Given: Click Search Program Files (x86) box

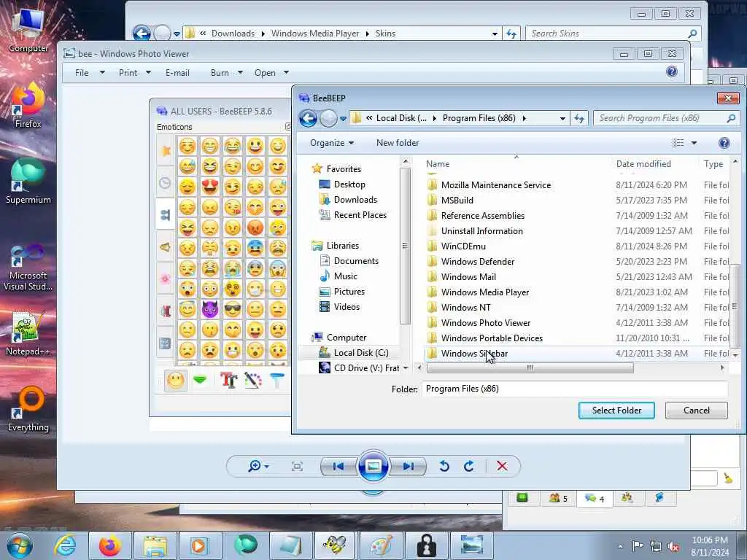Looking at the screenshot, I should pyautogui.click(x=665, y=118).
